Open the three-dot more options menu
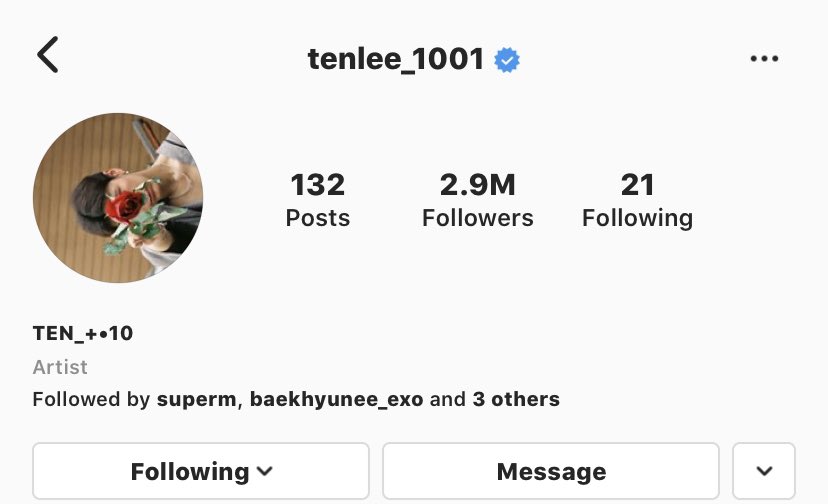This screenshot has height=504, width=828. tap(764, 59)
